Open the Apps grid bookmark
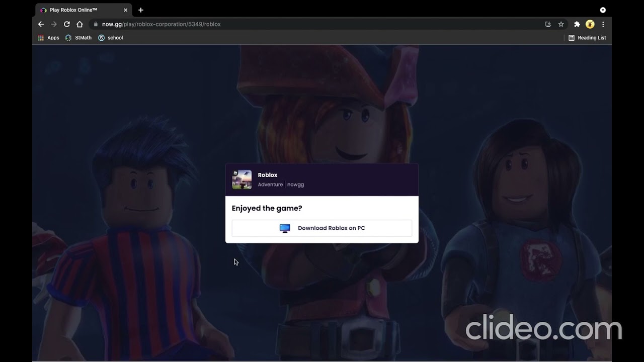The image size is (644, 362). click(x=49, y=38)
